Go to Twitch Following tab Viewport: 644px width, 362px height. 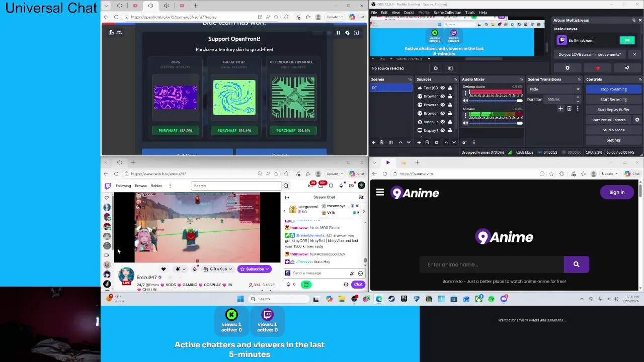point(123,186)
